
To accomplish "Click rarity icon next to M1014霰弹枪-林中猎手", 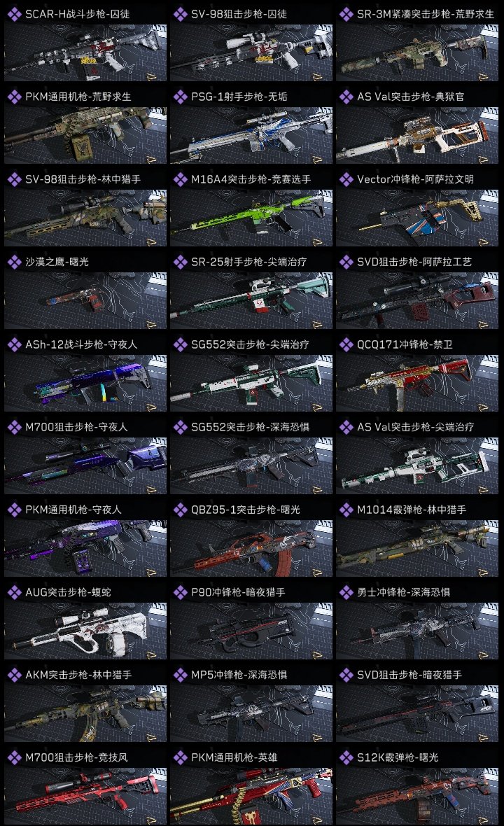I will coord(346,510).
